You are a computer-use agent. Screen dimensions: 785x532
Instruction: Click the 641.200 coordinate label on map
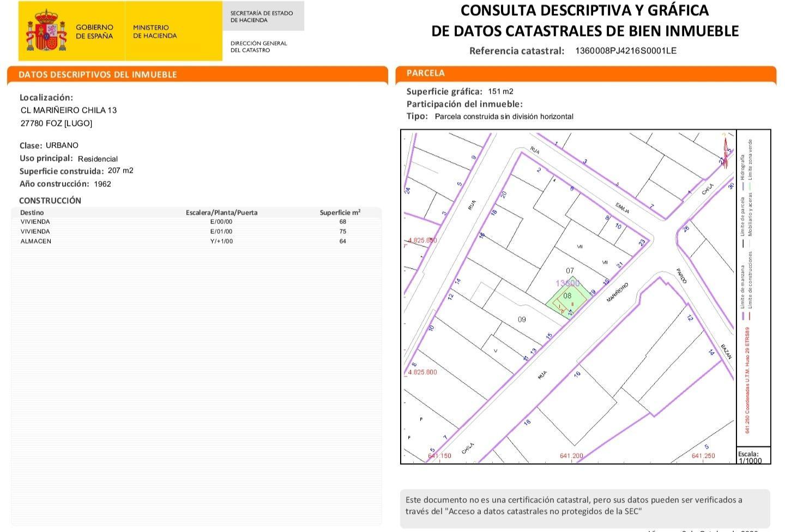tap(571, 456)
